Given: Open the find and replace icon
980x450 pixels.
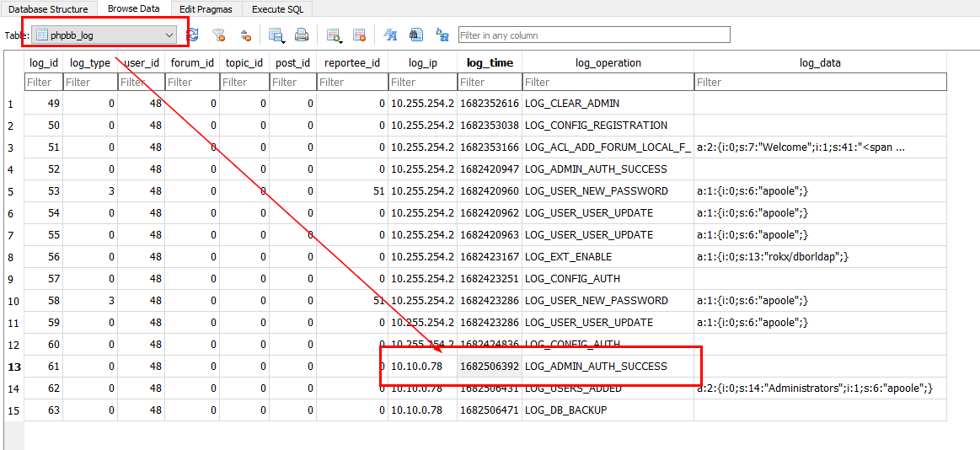Looking at the screenshot, I should (442, 35).
